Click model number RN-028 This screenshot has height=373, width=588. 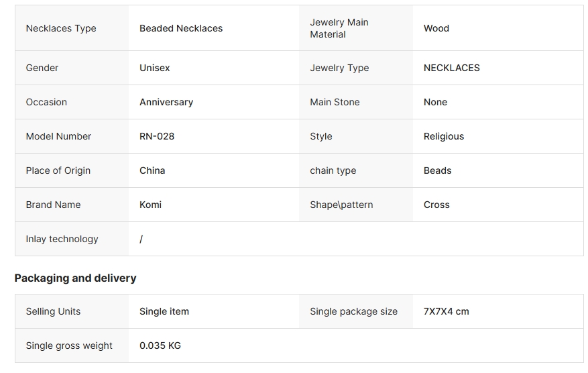pyautogui.click(x=157, y=136)
